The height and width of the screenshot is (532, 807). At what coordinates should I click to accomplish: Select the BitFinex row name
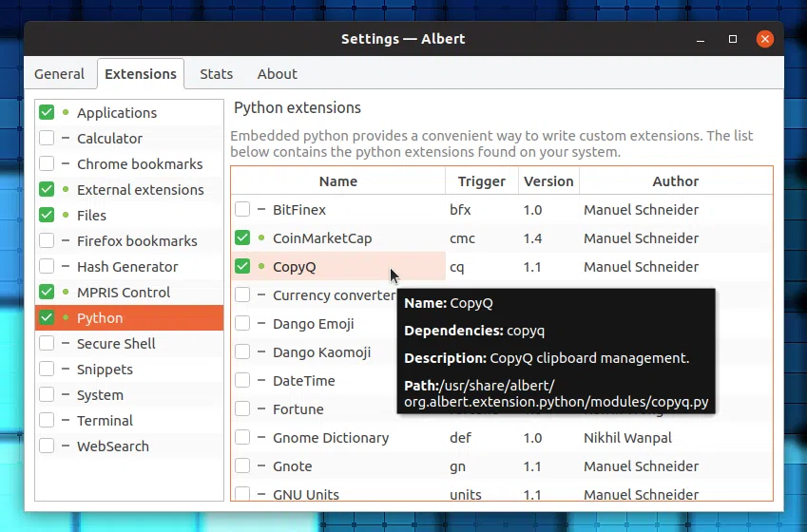299,210
